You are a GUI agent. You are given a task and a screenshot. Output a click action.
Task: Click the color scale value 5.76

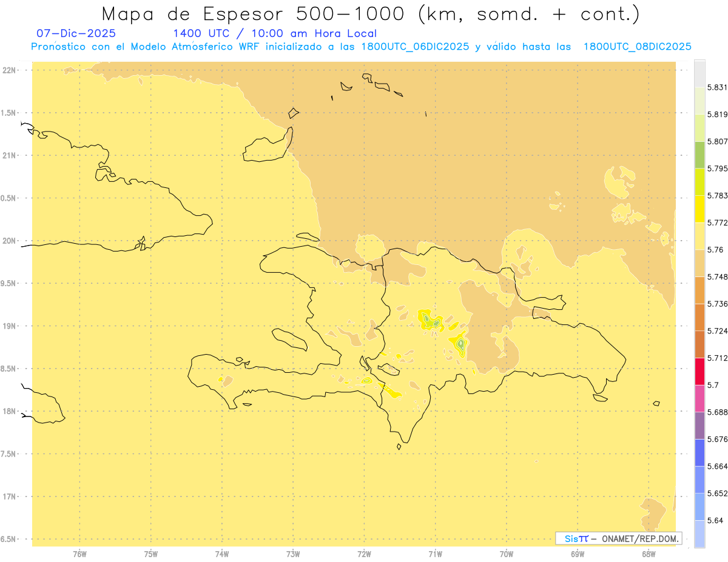point(715,250)
